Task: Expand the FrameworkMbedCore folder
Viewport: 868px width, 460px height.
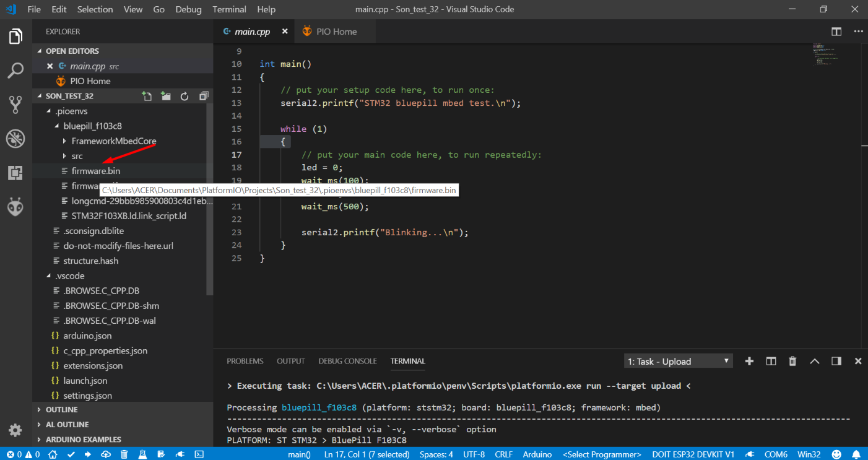Action: click(113, 141)
